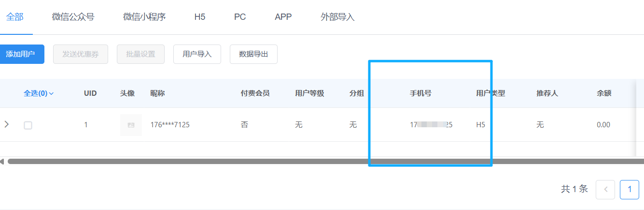The width and height of the screenshot is (644, 210).
Task: Click the blurred phone number cell
Action: 431,125
